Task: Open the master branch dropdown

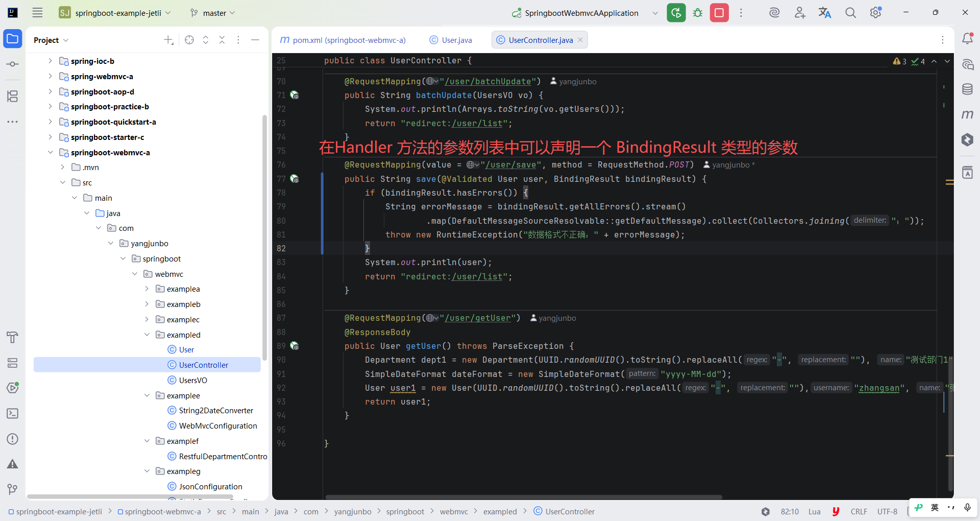Action: pos(212,13)
